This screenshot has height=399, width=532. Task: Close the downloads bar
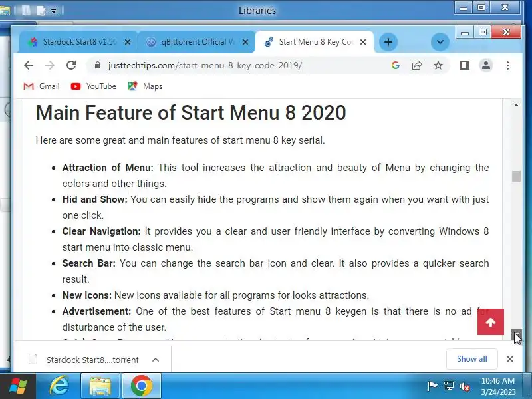tap(509, 359)
